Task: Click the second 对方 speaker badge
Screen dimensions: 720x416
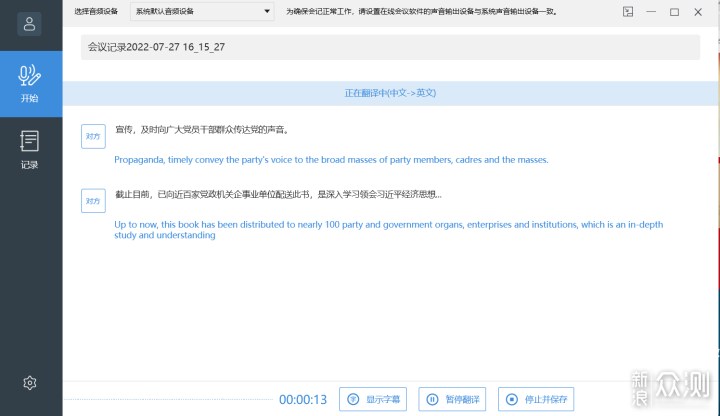Action: coord(93,201)
